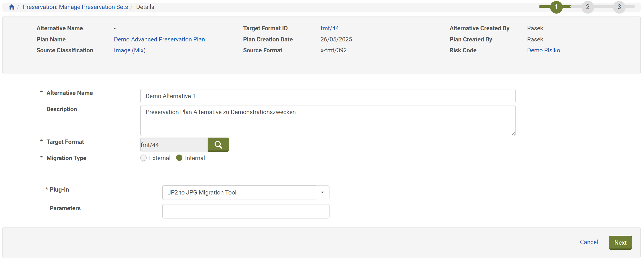This screenshot has height=264, width=644.
Task: Open the Demo Advanced Preservation Plan link
Action: (x=159, y=39)
